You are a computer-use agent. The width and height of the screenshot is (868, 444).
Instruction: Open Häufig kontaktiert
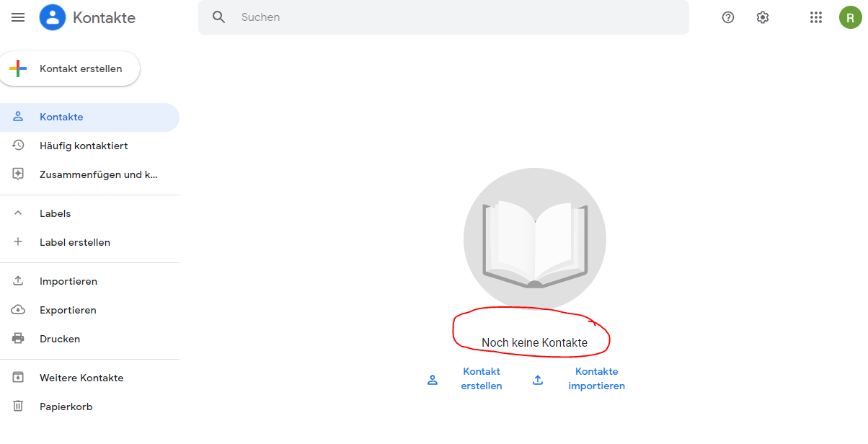tap(89, 146)
